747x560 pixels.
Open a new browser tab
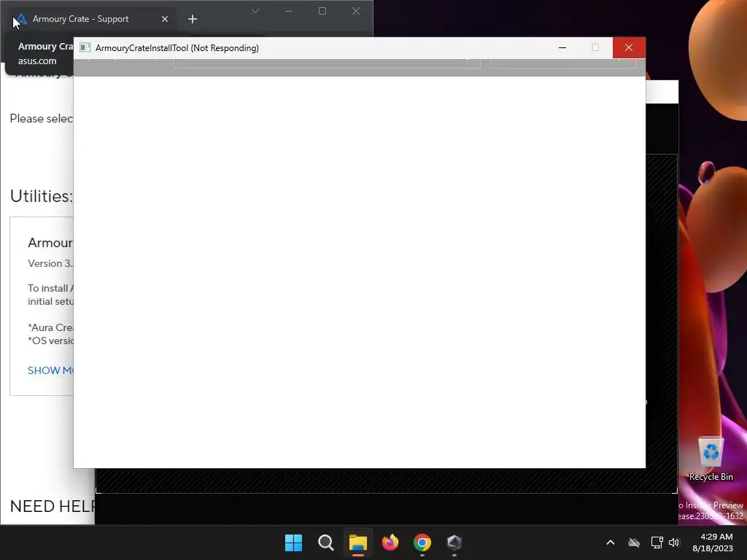[193, 19]
